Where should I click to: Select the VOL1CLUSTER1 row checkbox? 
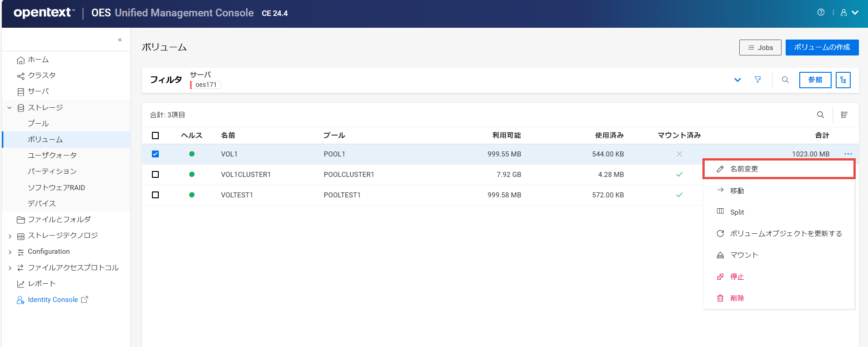point(155,175)
